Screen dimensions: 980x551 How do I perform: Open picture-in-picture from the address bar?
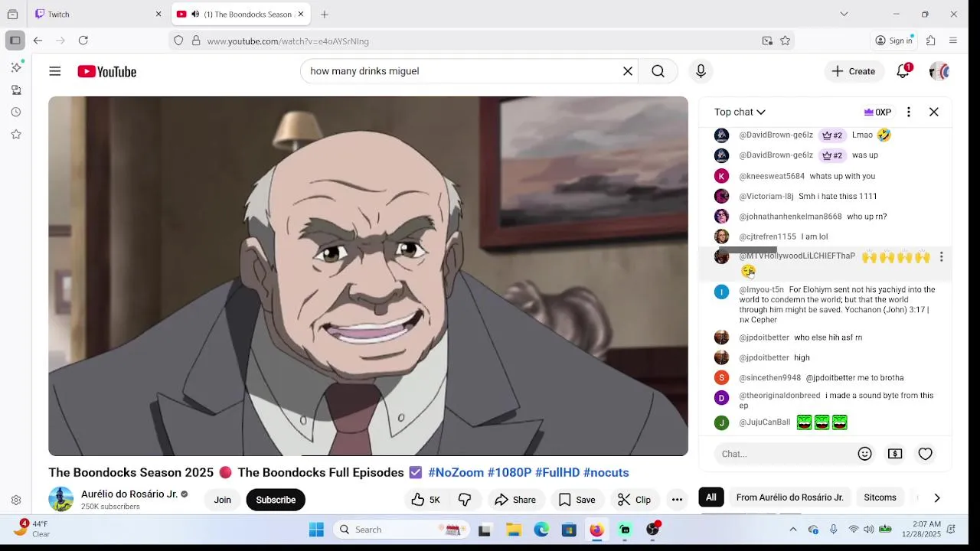[x=767, y=41]
